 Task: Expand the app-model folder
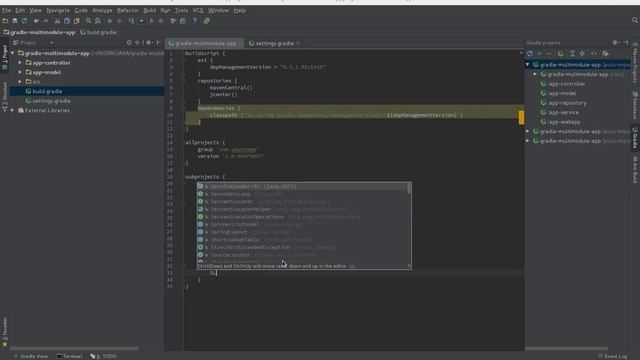20,72
